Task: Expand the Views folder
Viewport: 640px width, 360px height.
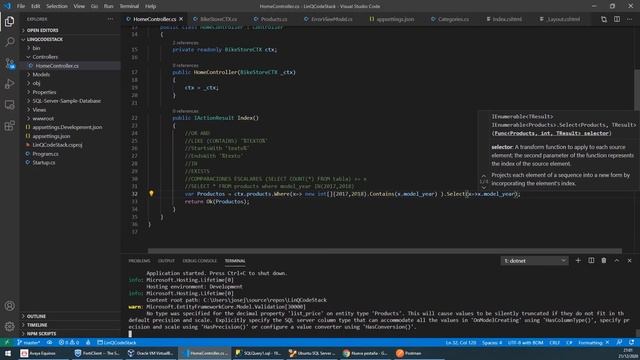Action: (x=39, y=110)
